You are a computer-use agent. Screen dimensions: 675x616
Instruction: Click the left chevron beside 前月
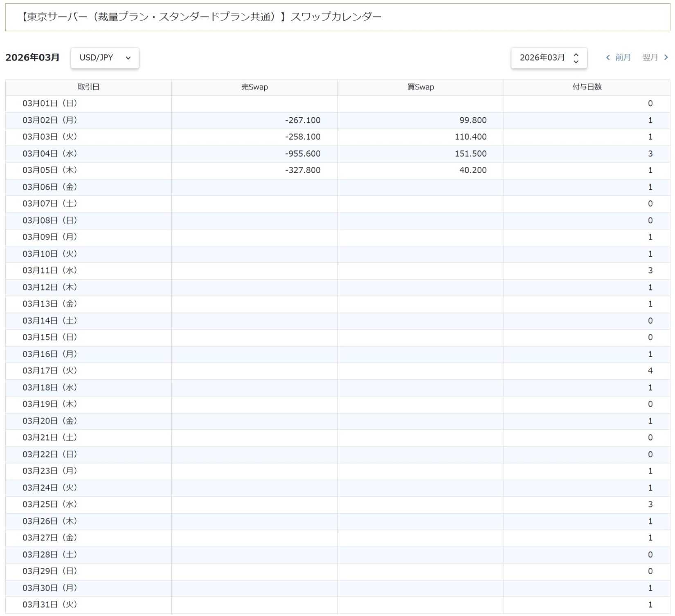(608, 58)
